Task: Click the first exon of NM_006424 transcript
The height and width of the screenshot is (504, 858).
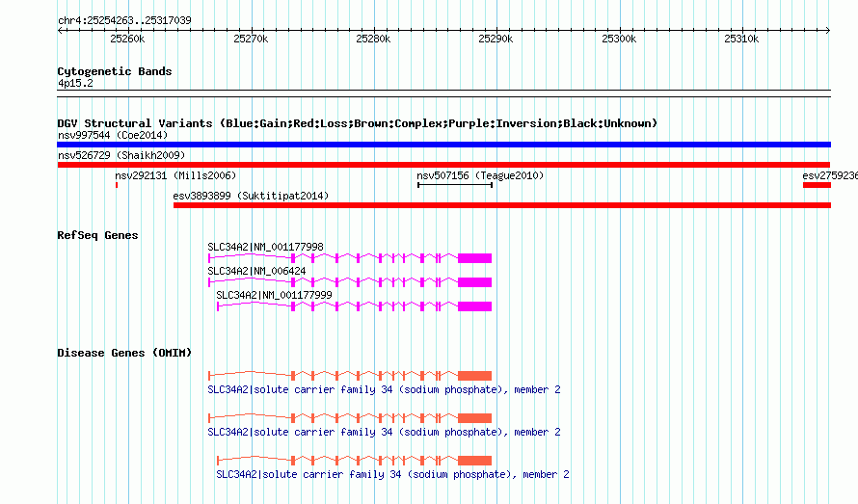Action: click(x=209, y=282)
